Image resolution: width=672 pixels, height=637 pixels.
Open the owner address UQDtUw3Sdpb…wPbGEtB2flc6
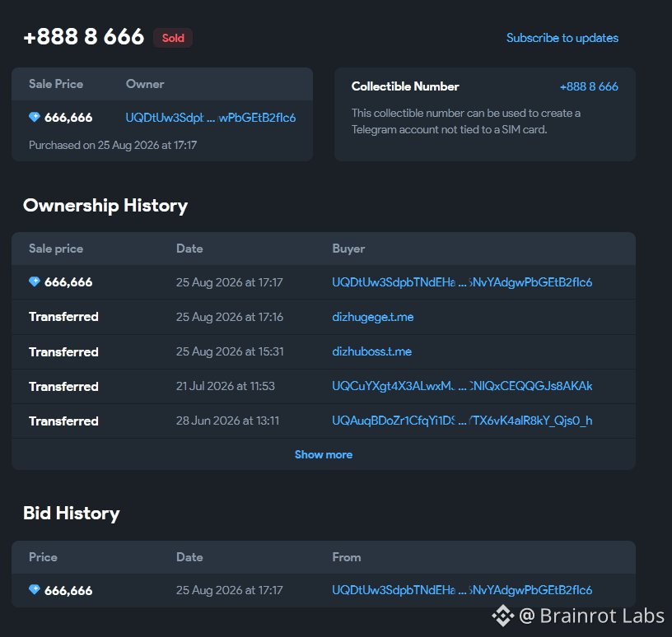tap(211, 118)
